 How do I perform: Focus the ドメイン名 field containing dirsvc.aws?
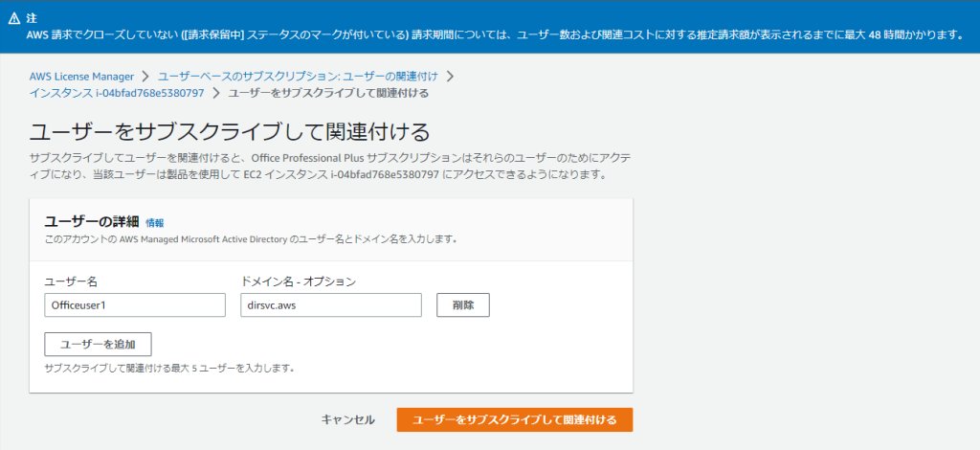(330, 305)
